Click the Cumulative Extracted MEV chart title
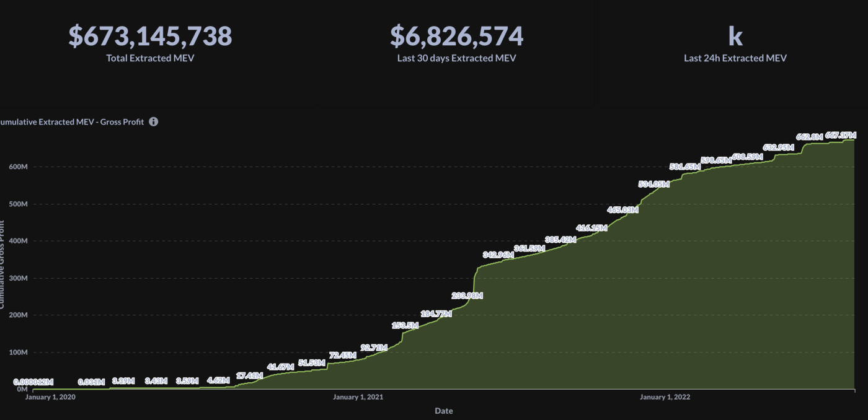The width and height of the screenshot is (868, 420). click(x=72, y=122)
